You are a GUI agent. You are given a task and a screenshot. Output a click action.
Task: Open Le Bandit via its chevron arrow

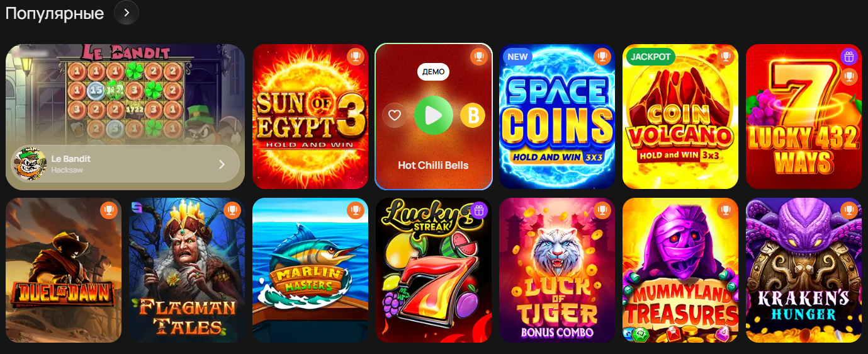pos(222,164)
